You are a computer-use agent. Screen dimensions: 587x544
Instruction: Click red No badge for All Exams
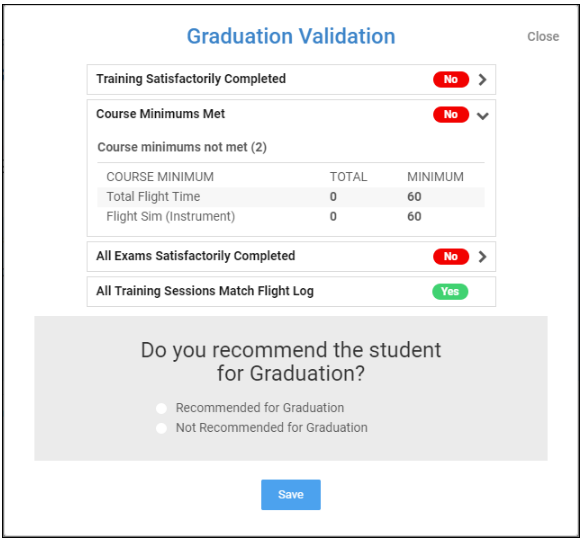pos(451,256)
